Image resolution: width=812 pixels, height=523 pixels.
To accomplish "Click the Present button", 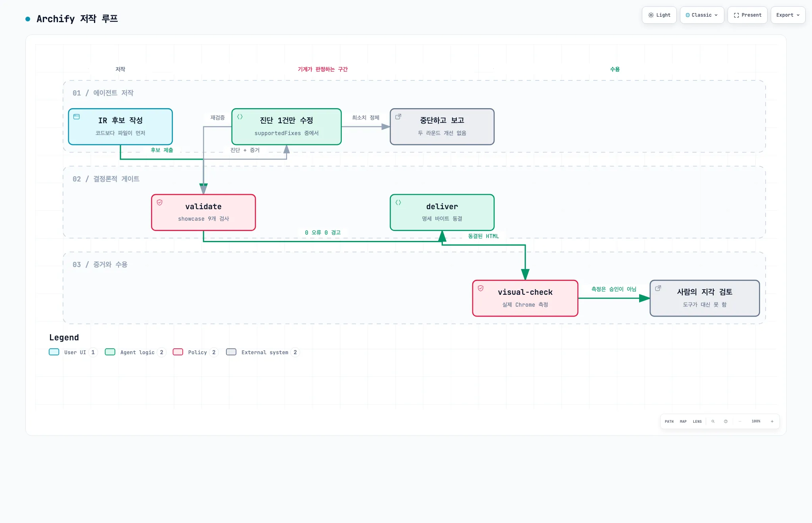I will click(x=747, y=15).
